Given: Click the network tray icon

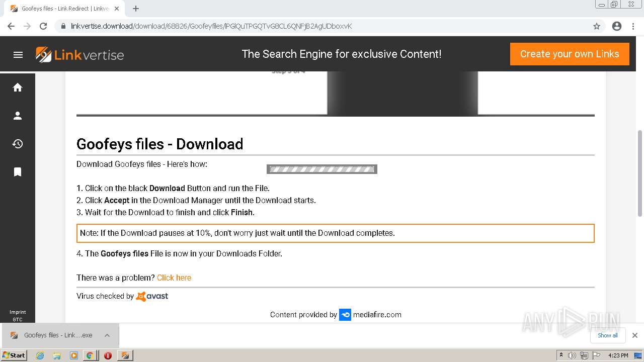Looking at the screenshot, I should click(584, 355).
